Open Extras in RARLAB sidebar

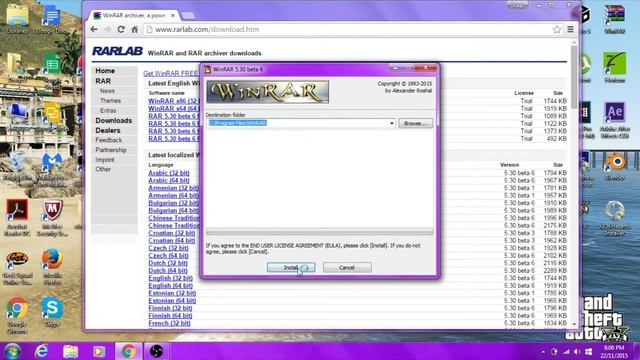click(108, 111)
